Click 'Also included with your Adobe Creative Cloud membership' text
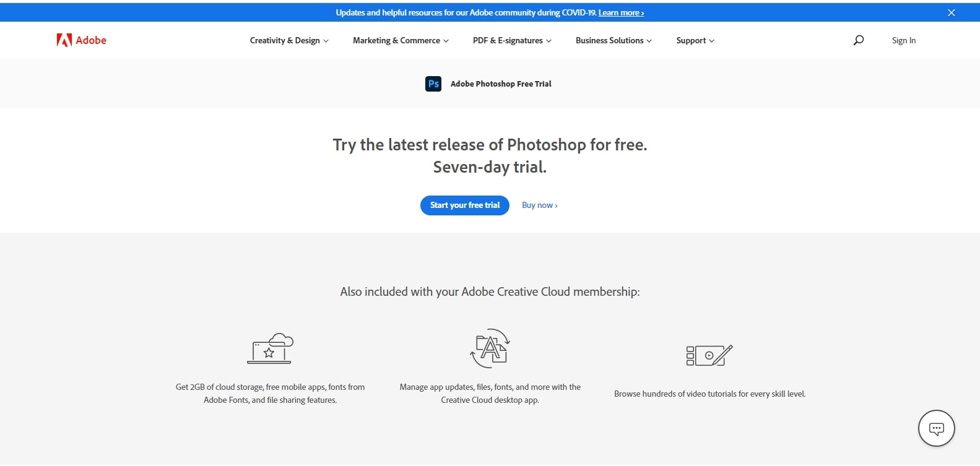 [x=490, y=291]
